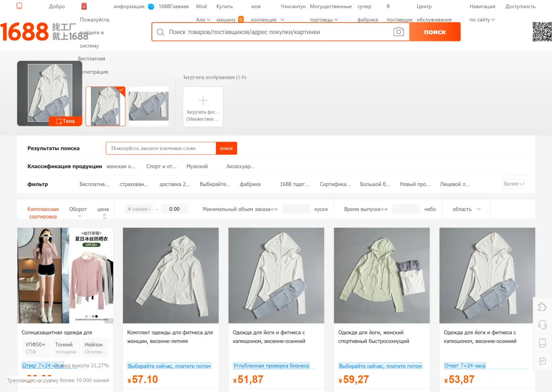Click the camera image-search icon

pyautogui.click(x=399, y=32)
